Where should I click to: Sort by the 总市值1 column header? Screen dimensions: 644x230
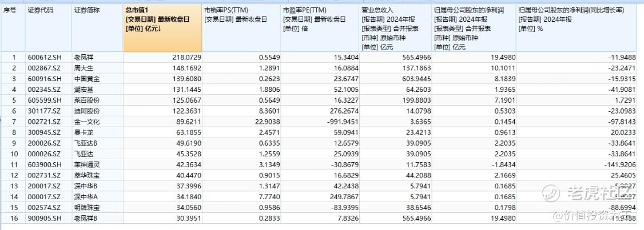point(162,29)
